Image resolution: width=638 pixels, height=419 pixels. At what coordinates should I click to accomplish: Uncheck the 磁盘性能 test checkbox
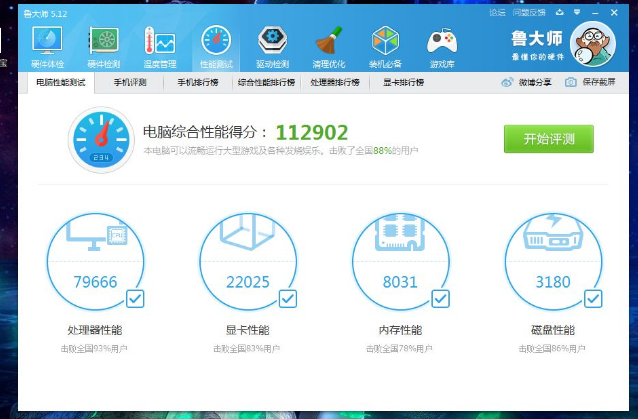click(x=593, y=299)
